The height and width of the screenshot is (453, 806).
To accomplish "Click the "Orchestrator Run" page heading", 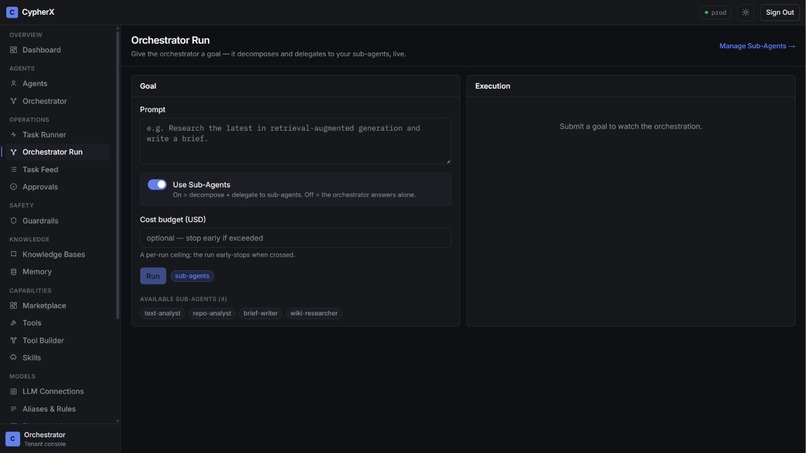I will point(170,40).
